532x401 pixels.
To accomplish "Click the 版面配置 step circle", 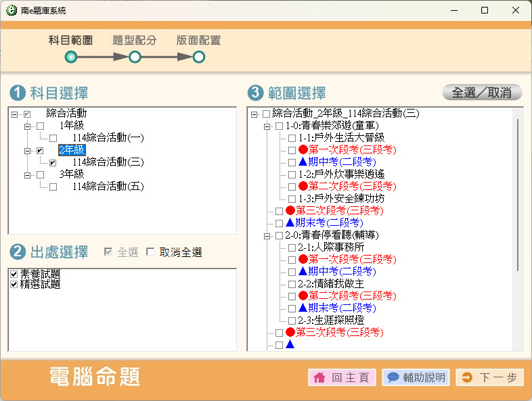I will [x=198, y=57].
